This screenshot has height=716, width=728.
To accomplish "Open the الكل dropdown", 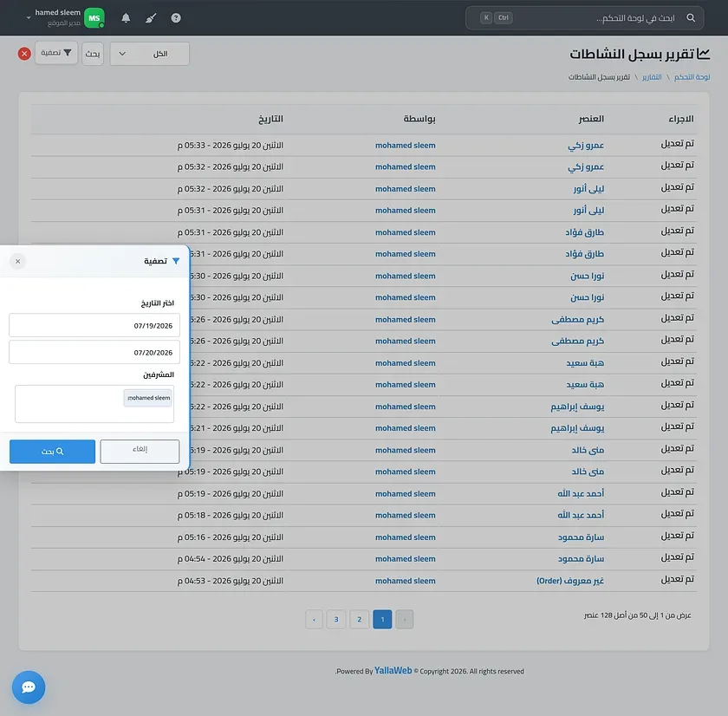I will click(149, 54).
